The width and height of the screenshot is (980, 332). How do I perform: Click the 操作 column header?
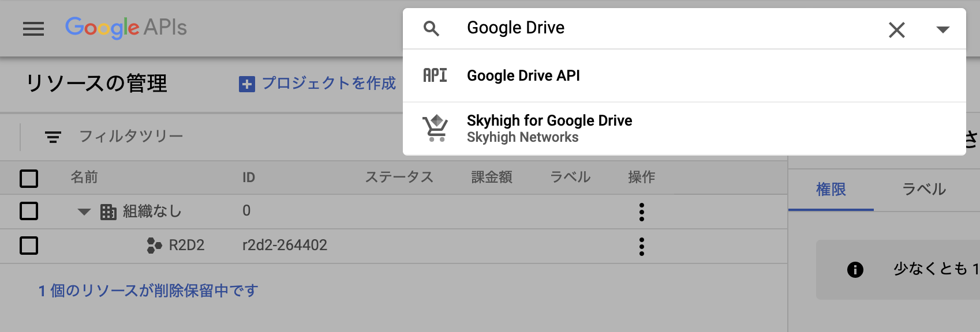(x=641, y=177)
